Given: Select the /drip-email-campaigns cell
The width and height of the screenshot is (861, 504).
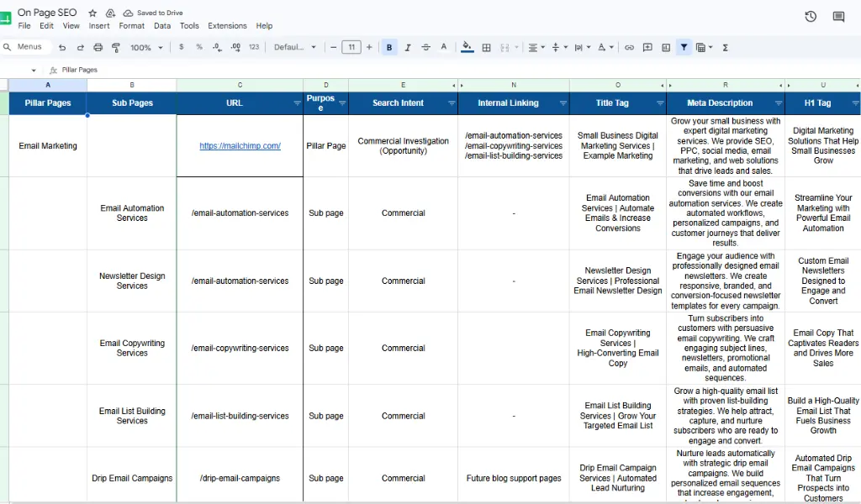Looking at the screenshot, I should [240, 478].
